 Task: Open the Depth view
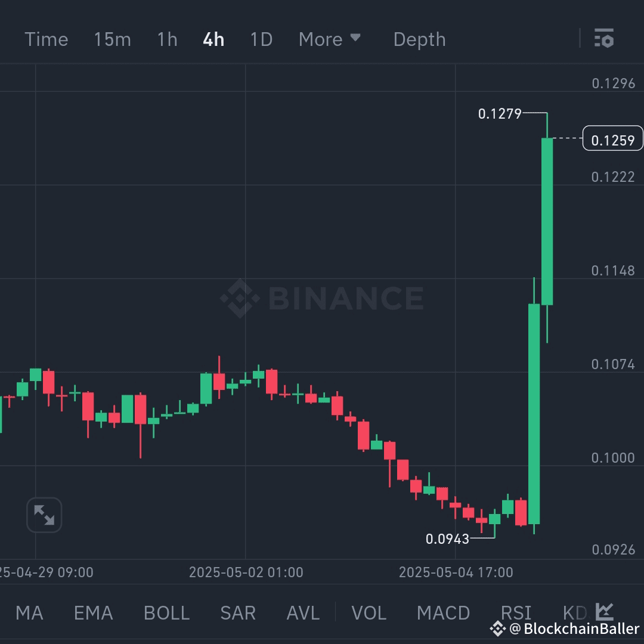click(419, 39)
